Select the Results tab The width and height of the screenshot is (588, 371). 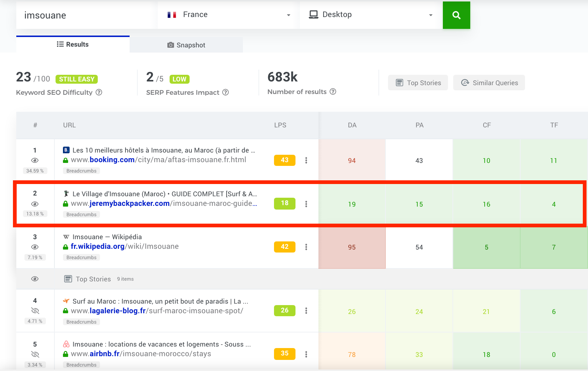[73, 44]
